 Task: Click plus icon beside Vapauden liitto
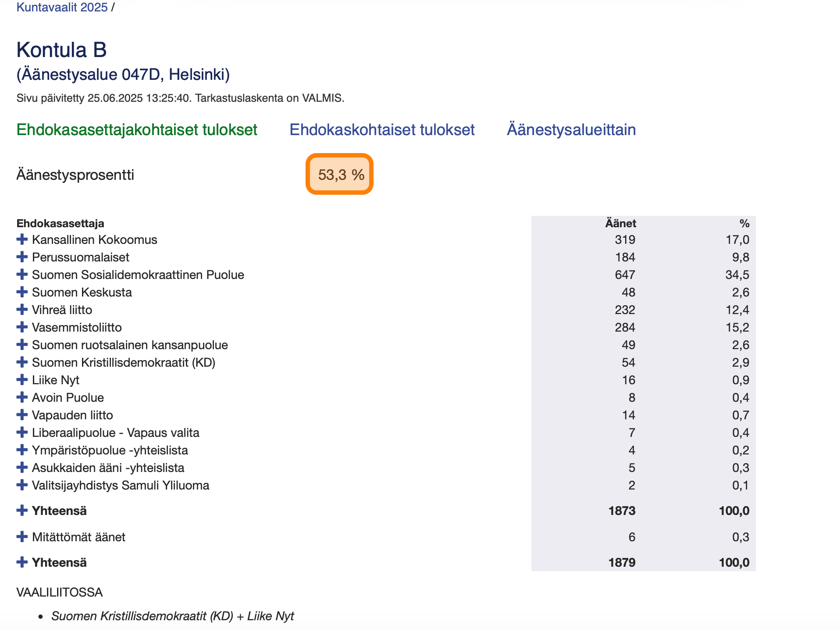click(22, 415)
